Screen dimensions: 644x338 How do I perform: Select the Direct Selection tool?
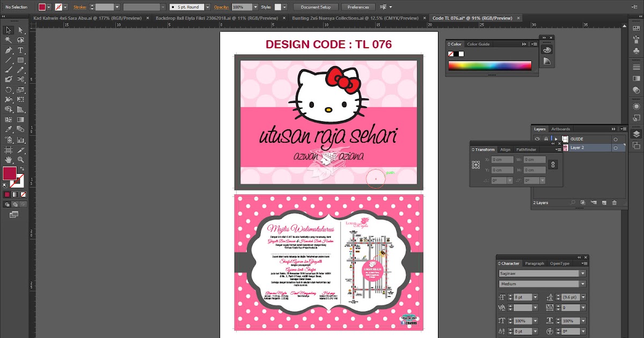pos(21,31)
